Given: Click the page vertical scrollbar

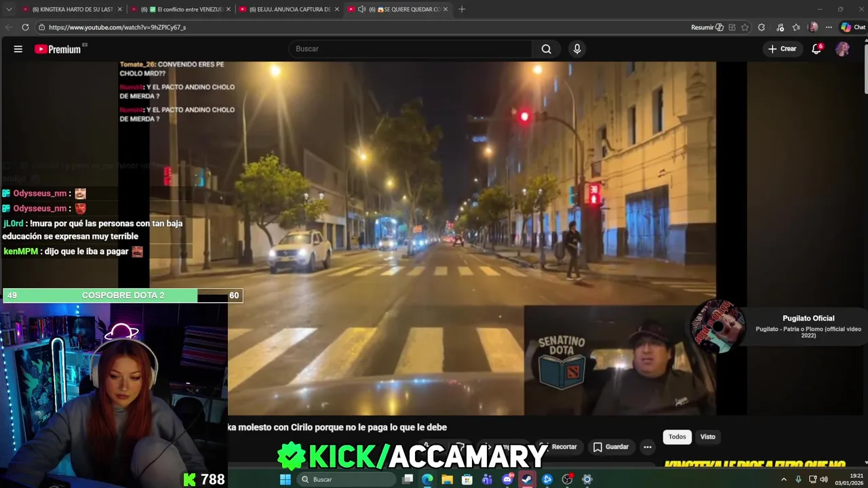Looking at the screenshot, I should [x=865, y=68].
